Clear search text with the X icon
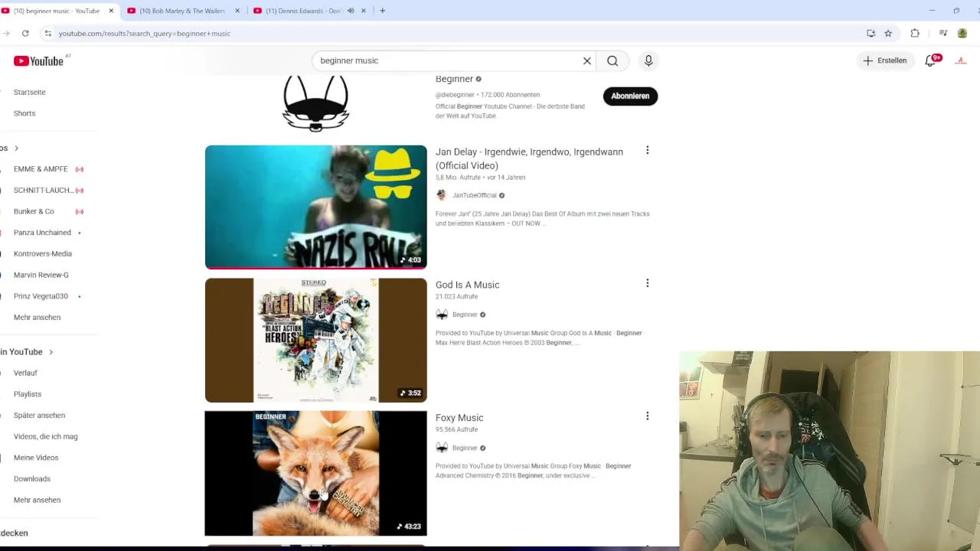This screenshot has width=980, height=551. pyautogui.click(x=587, y=60)
